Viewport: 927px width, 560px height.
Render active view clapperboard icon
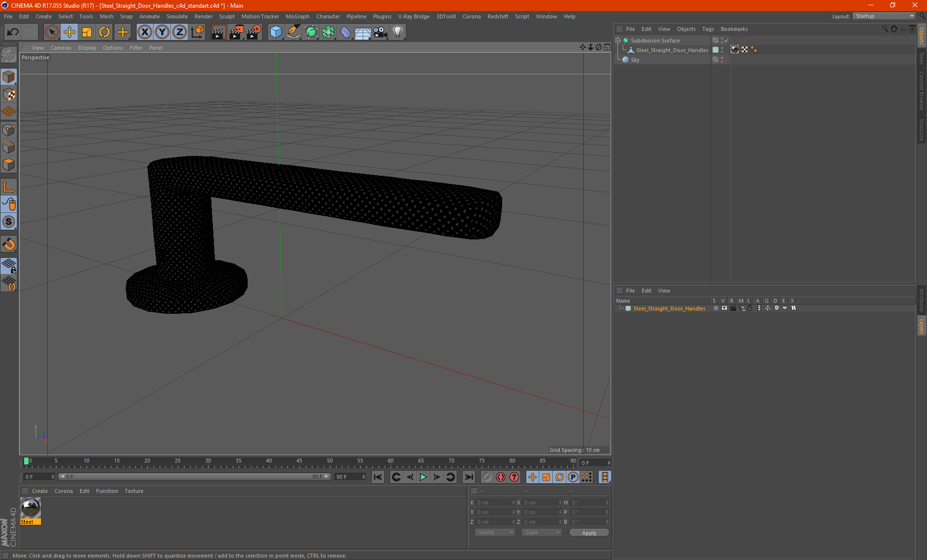[218, 32]
